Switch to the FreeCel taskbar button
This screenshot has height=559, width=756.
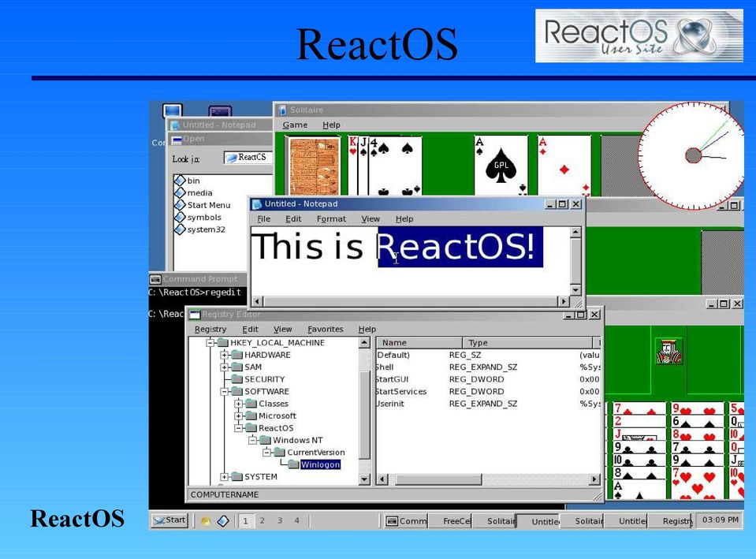pyautogui.click(x=451, y=521)
